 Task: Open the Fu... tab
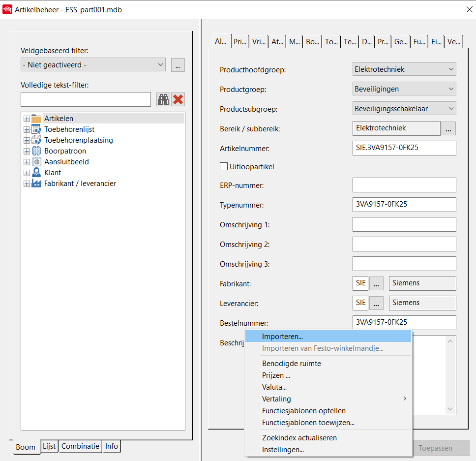click(x=419, y=42)
